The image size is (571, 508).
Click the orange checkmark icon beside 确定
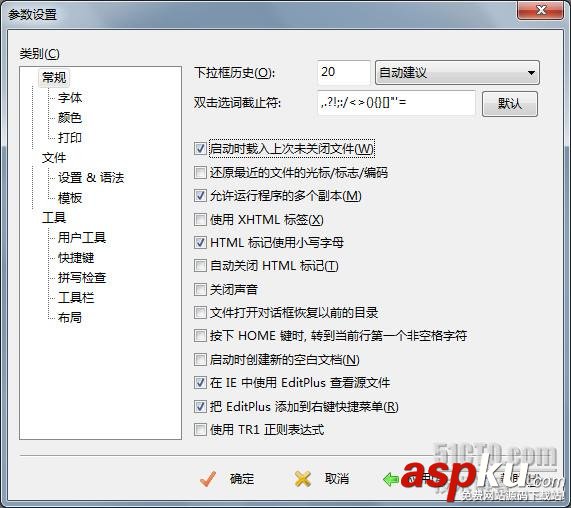[208, 479]
